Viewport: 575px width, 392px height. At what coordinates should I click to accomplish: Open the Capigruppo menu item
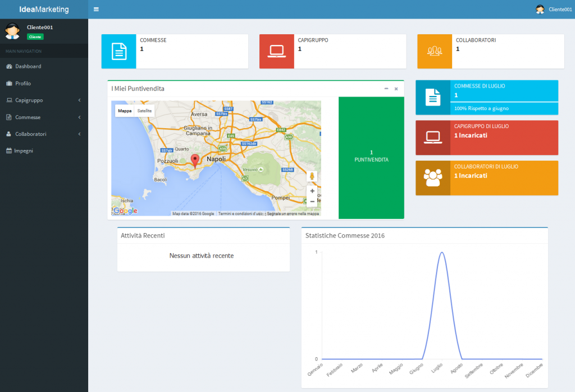click(x=44, y=100)
